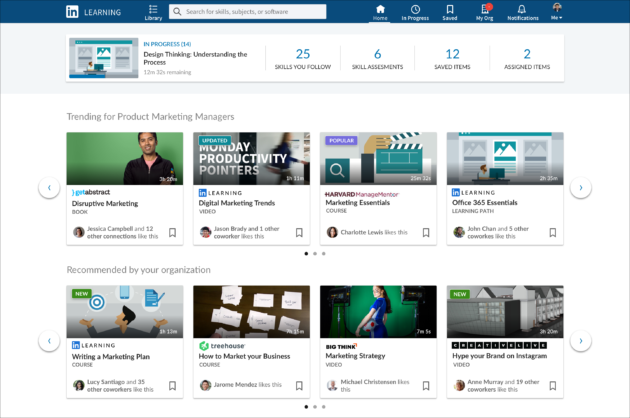630x418 pixels.
Task: Show previous recommended items with left chevron
Action: point(49,341)
